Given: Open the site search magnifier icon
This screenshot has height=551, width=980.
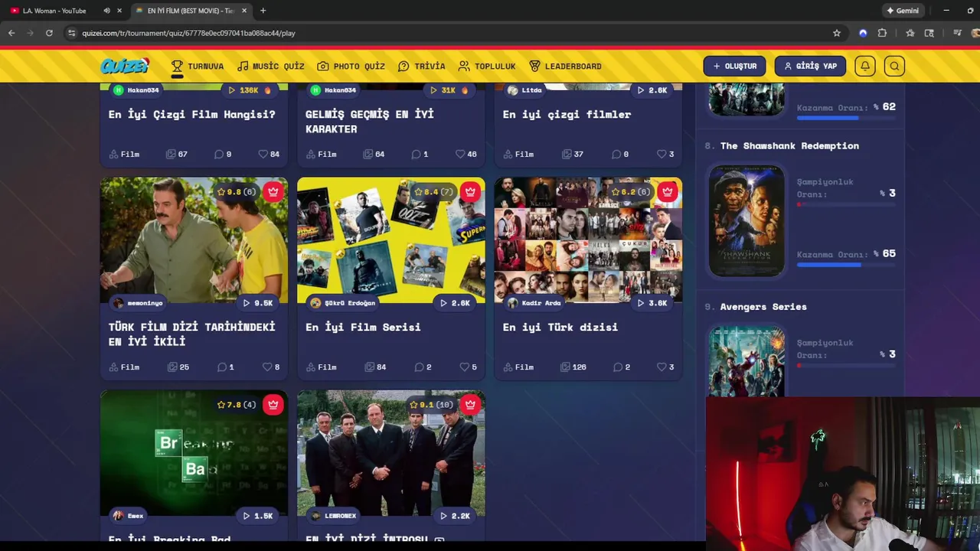Looking at the screenshot, I should point(894,66).
